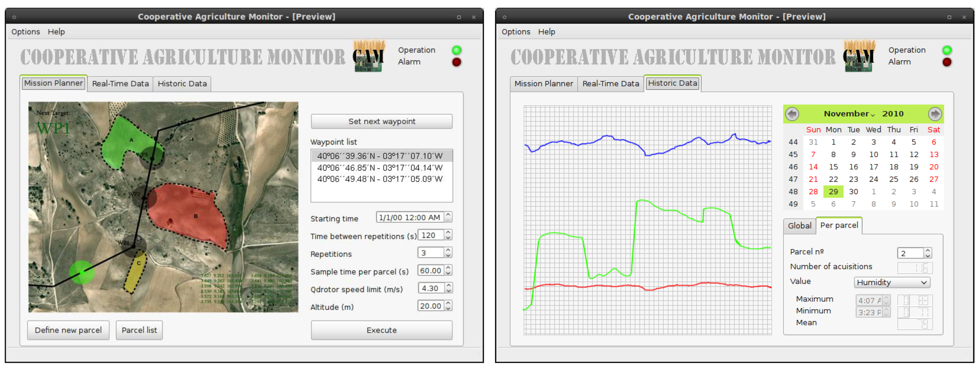Screen dimensions: 980x369
Task: Increase Repetitions value with up arrow
Action: click(448, 250)
